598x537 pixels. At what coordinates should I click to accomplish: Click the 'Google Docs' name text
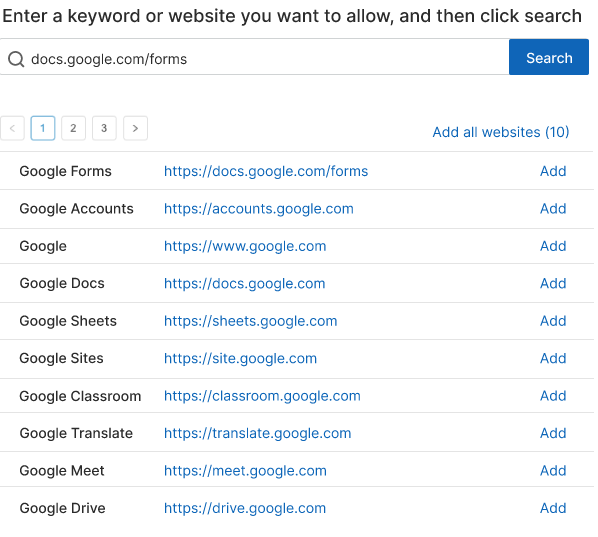[62, 283]
